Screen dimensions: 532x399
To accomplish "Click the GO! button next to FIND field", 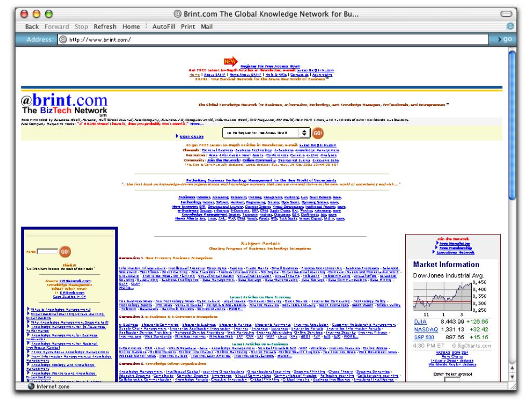I will click(65, 252).
